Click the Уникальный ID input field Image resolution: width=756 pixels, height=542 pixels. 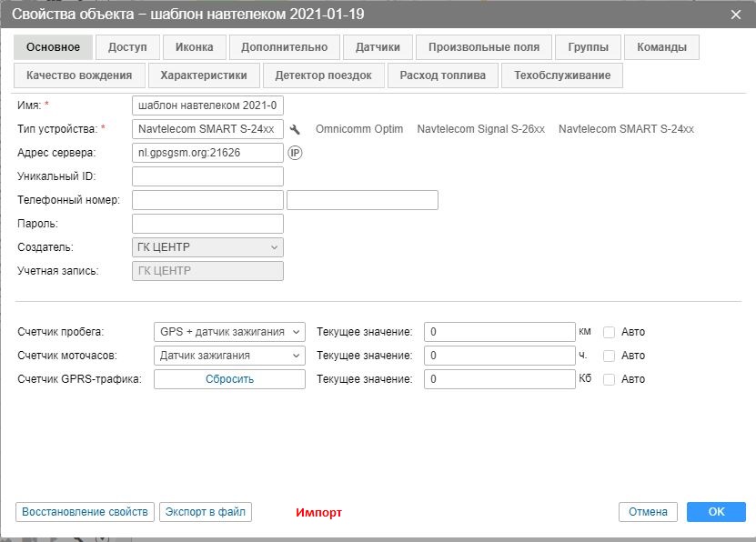[207, 176]
